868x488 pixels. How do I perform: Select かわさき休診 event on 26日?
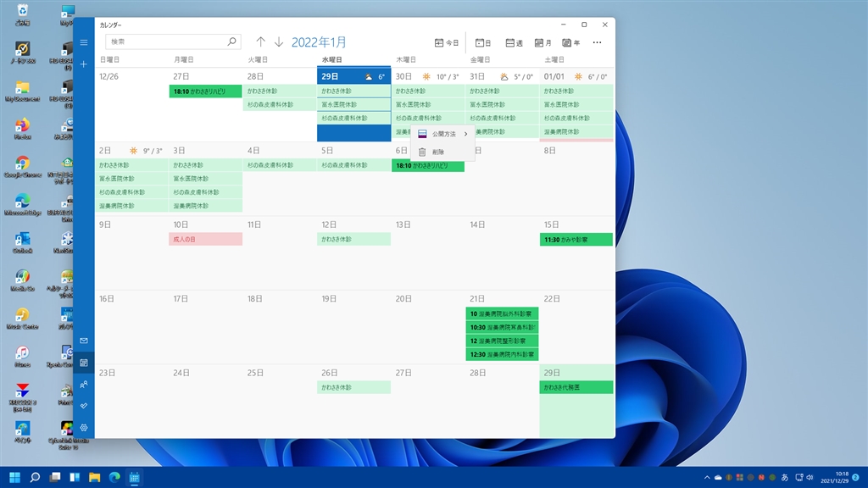pyautogui.click(x=353, y=387)
